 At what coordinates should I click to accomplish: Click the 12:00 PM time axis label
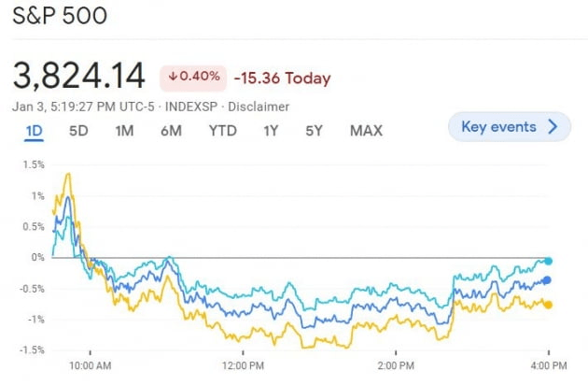click(x=241, y=364)
